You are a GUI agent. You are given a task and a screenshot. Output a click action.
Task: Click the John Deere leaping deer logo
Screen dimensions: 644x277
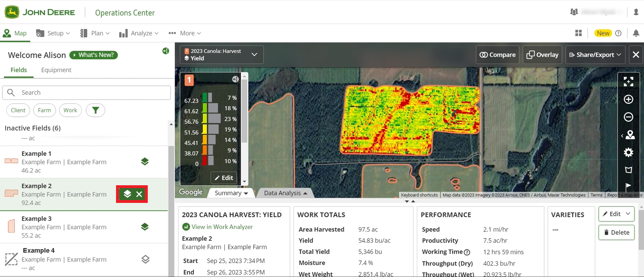click(x=12, y=12)
